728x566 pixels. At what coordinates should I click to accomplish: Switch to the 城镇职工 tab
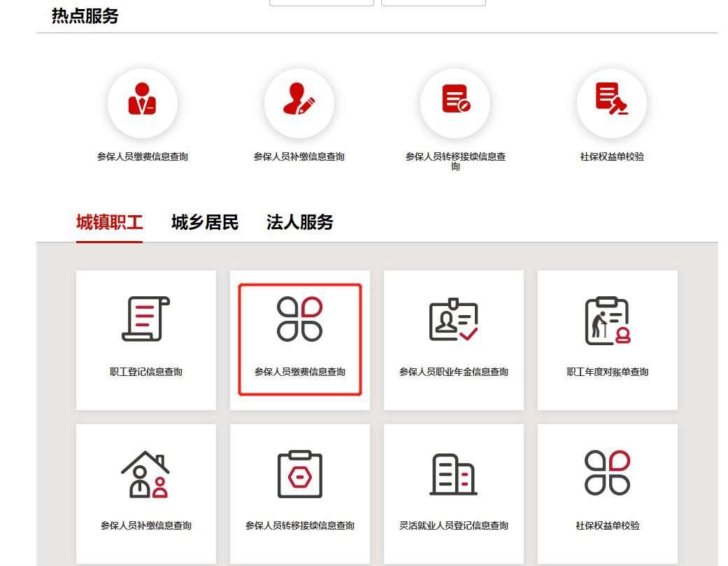click(110, 223)
